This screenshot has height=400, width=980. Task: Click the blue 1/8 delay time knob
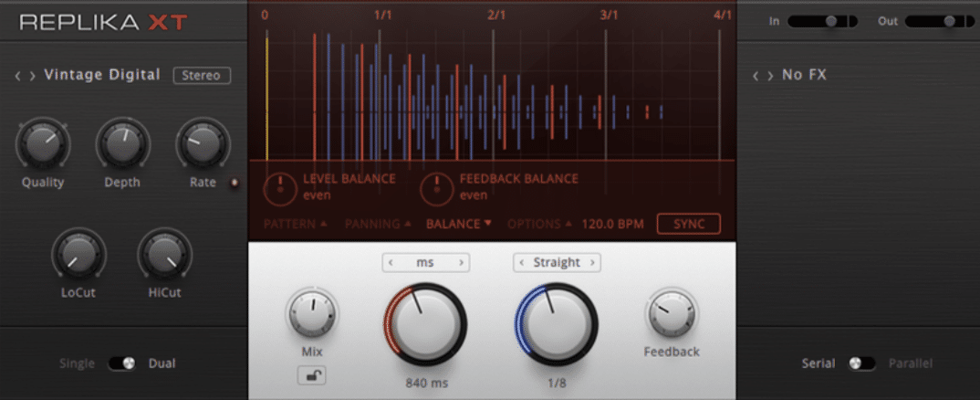(x=557, y=324)
